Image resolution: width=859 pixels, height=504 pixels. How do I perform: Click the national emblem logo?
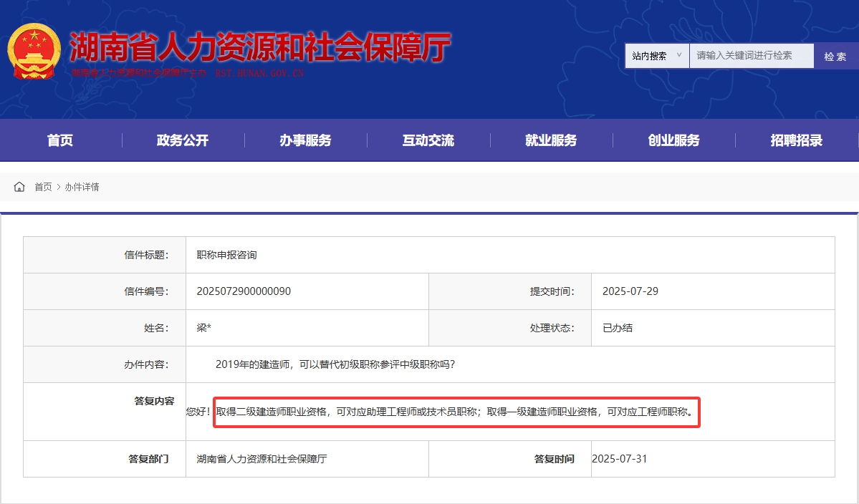(34, 51)
